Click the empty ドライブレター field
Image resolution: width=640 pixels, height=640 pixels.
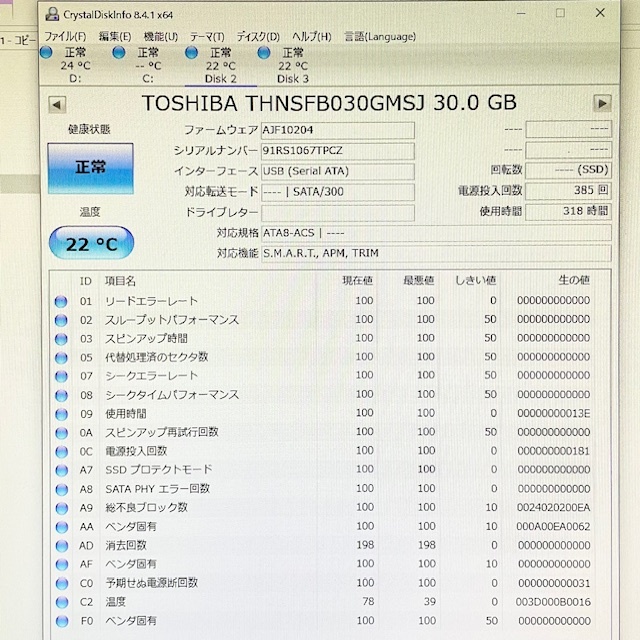[x=338, y=213]
